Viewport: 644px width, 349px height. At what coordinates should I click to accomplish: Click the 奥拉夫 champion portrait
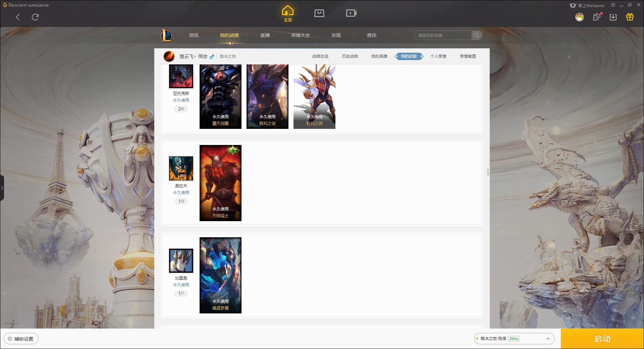tap(181, 168)
